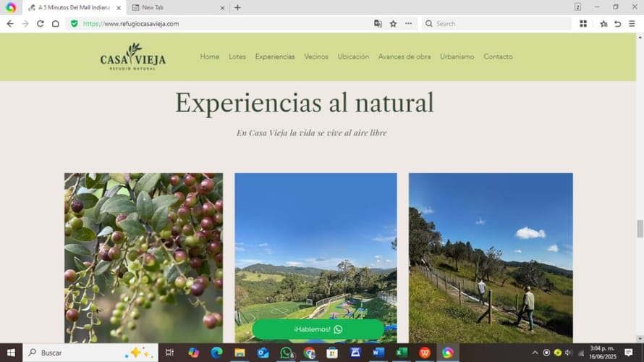Viewport: 644px width, 362px height.
Task: Go to the Home menu item
Action: point(209,56)
